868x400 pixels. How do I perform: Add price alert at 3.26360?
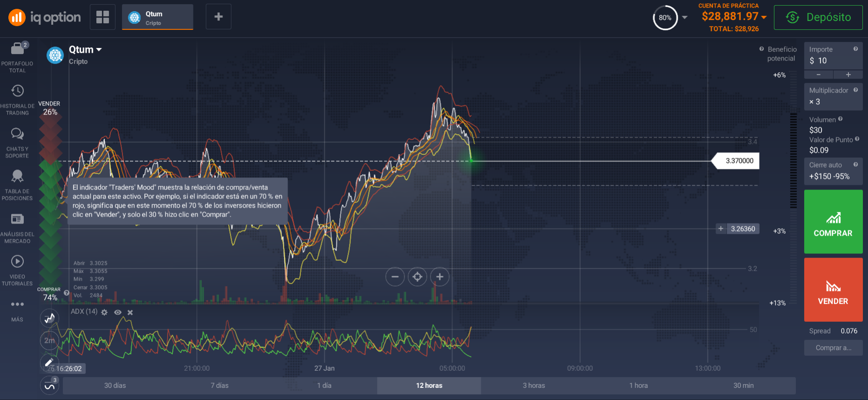[x=721, y=229]
